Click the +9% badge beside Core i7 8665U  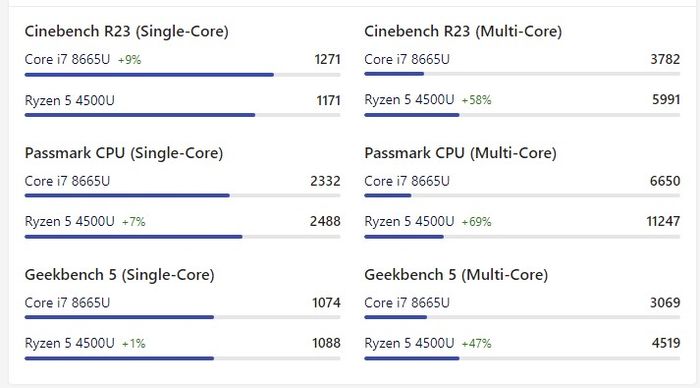pos(129,60)
